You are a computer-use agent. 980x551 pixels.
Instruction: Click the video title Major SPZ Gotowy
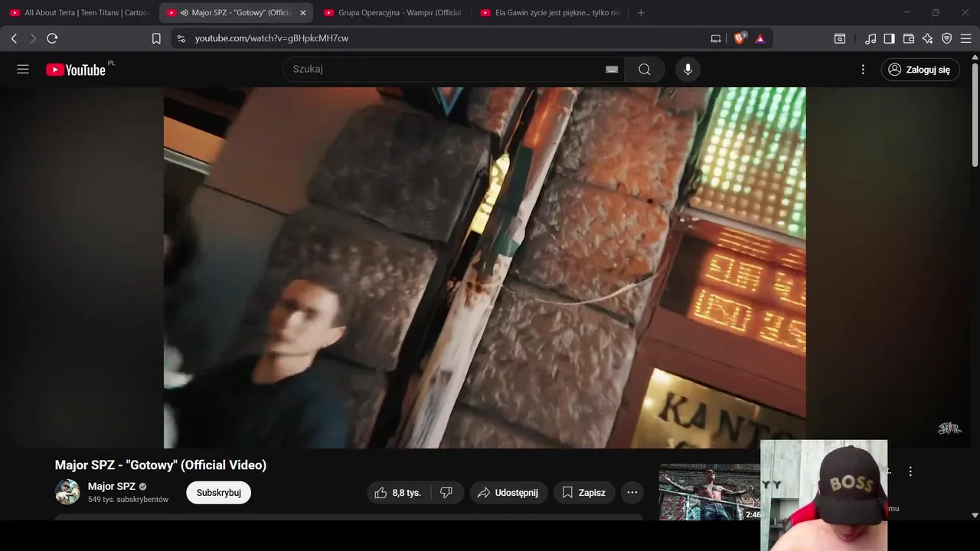coord(161,465)
